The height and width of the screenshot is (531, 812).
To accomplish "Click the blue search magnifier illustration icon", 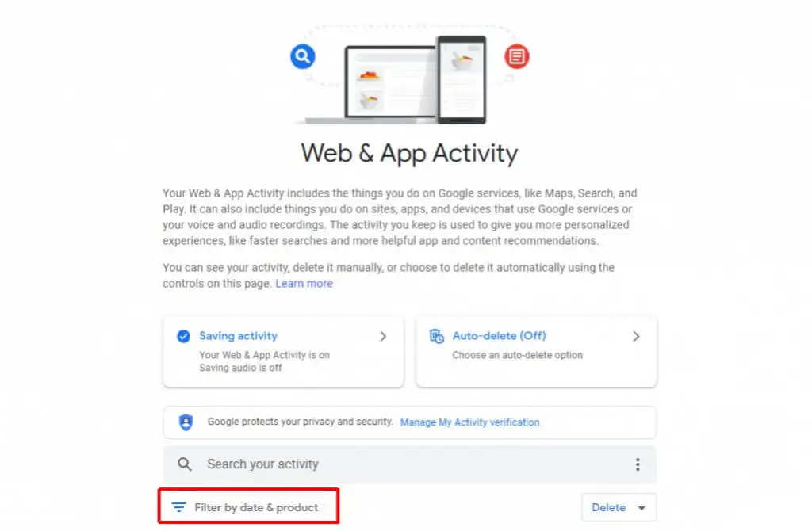I will [x=302, y=56].
